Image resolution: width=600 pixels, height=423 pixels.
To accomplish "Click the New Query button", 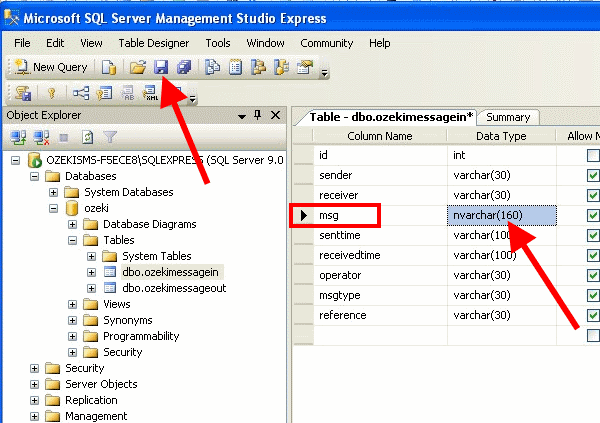I will [x=50, y=67].
